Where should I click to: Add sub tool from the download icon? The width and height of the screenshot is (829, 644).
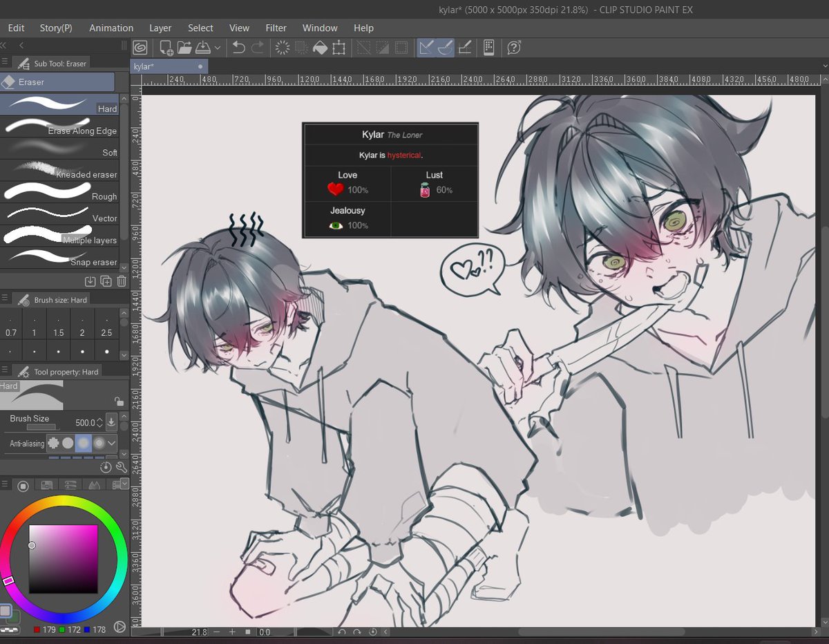click(90, 281)
